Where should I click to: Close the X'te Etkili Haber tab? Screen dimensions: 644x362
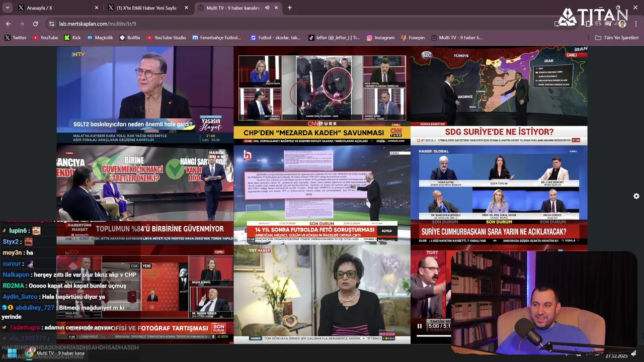pyautogui.click(x=186, y=8)
